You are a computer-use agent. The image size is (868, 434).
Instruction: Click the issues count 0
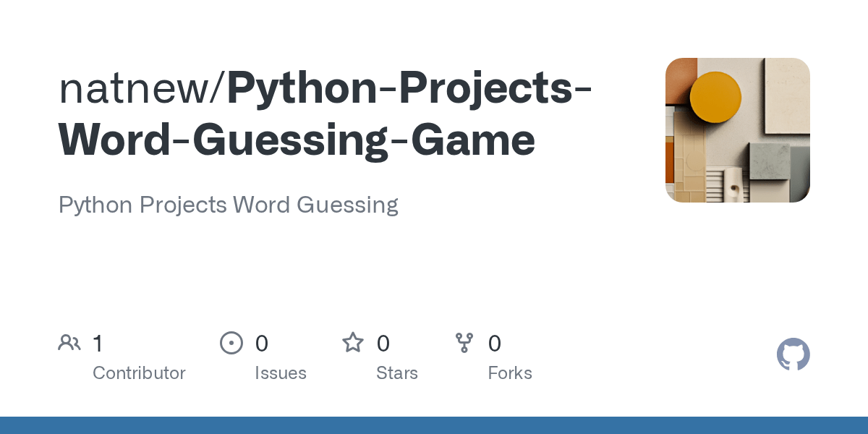pyautogui.click(x=262, y=344)
